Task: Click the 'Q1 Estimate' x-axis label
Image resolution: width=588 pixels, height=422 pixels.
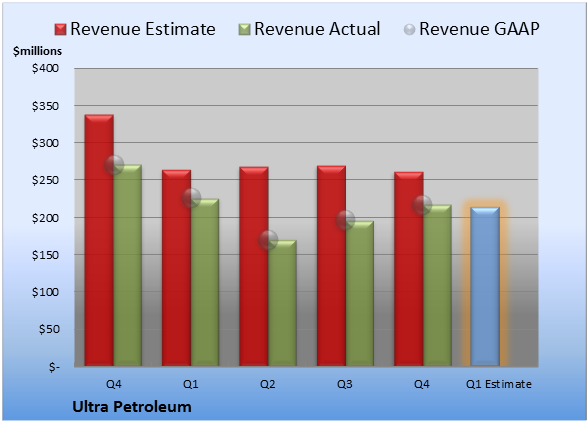Action: [499, 384]
